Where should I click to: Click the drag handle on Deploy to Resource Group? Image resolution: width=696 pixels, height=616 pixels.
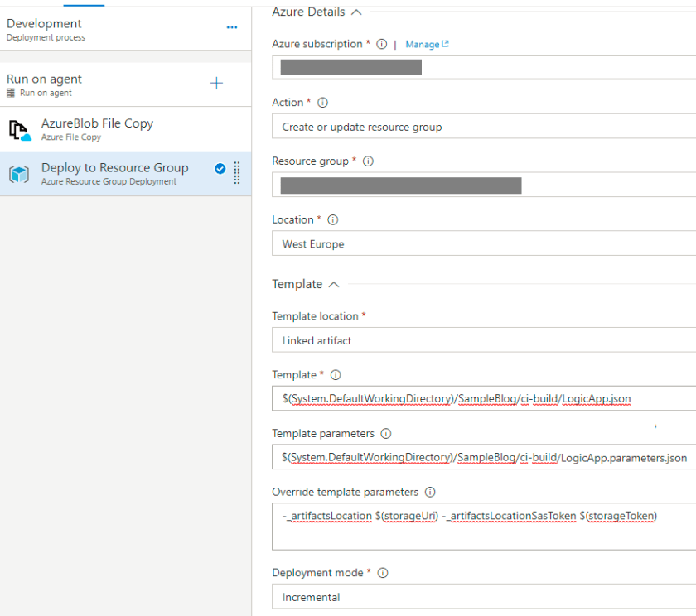point(237,172)
